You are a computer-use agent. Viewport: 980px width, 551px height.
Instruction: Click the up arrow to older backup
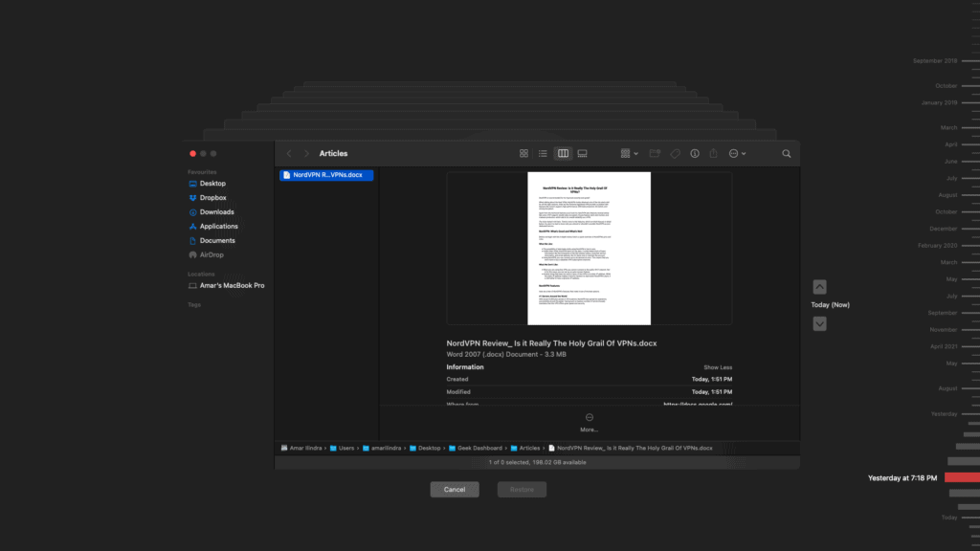pyautogui.click(x=819, y=287)
